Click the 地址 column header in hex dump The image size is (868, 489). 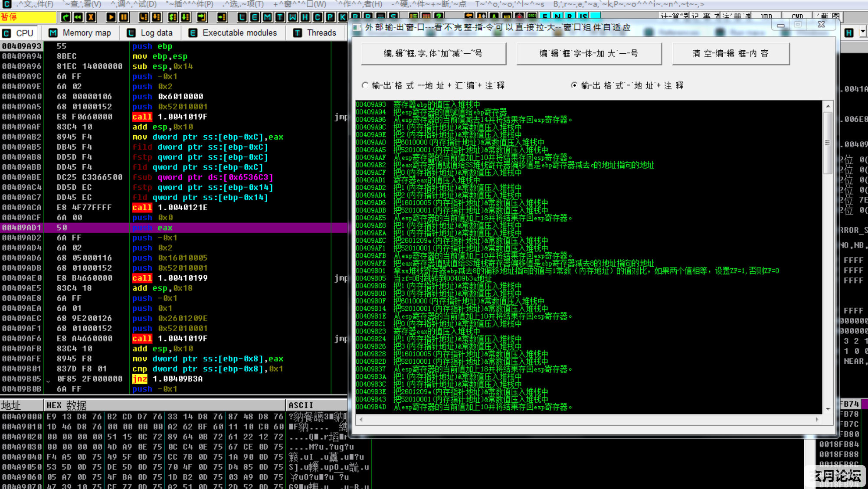[22, 405]
